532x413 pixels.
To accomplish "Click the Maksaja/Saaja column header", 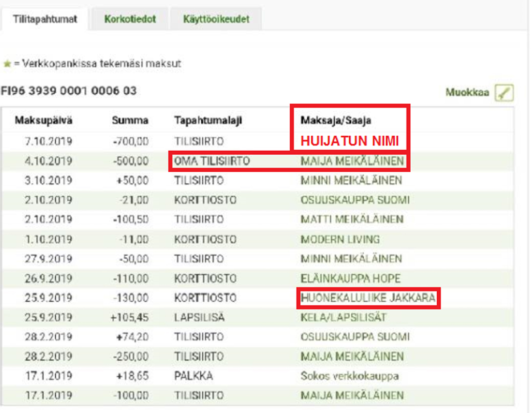I will coord(336,121).
